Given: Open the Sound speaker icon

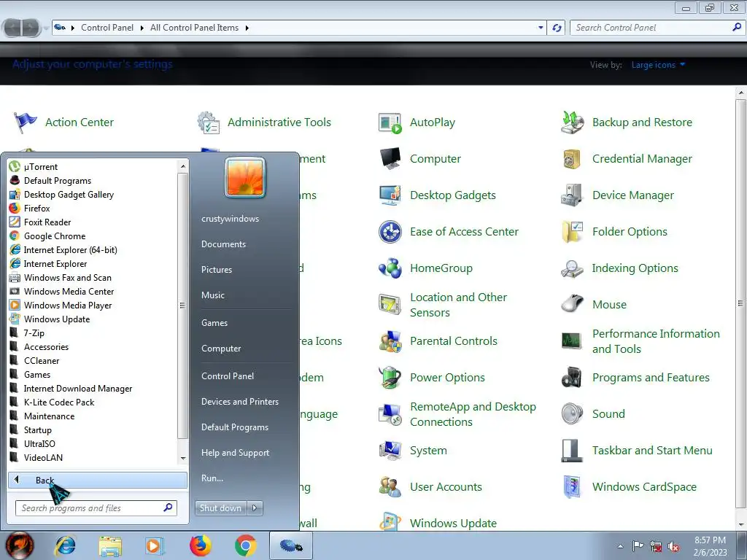Looking at the screenshot, I should (572, 414).
